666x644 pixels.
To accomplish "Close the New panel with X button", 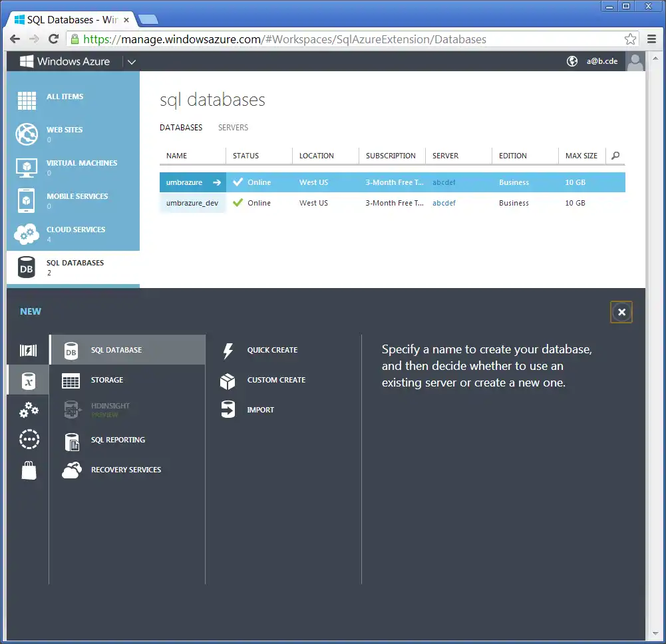I will coord(621,312).
